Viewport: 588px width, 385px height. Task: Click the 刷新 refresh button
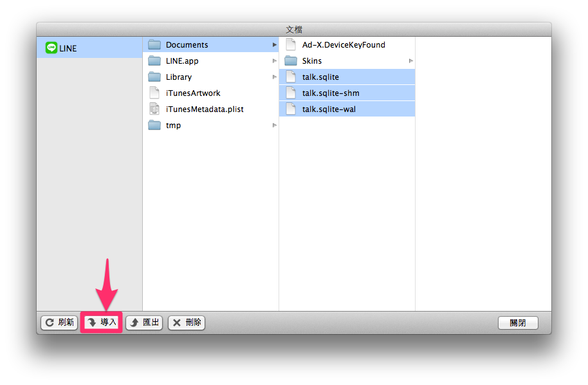point(59,323)
